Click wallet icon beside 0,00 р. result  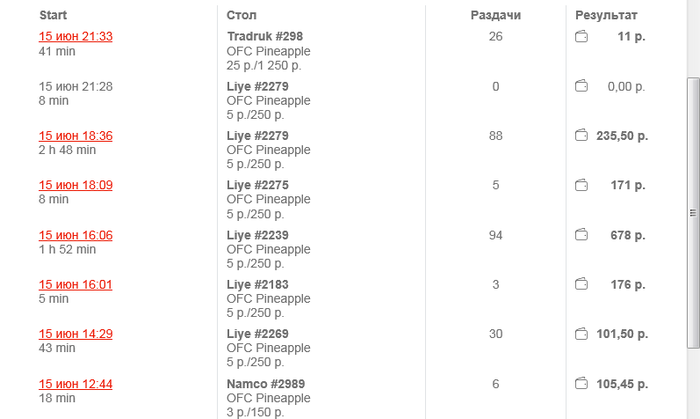click(582, 87)
